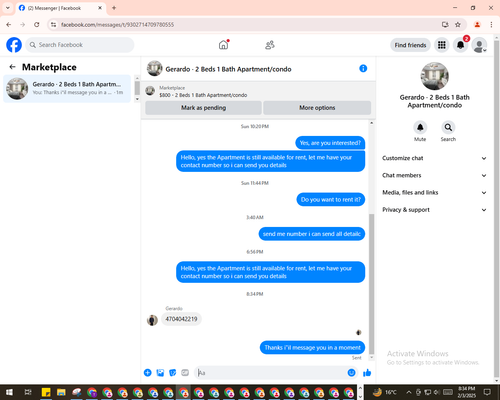Open Sticky Notes from taskbar
Screen dimensions: 500x400
pos(46,392)
